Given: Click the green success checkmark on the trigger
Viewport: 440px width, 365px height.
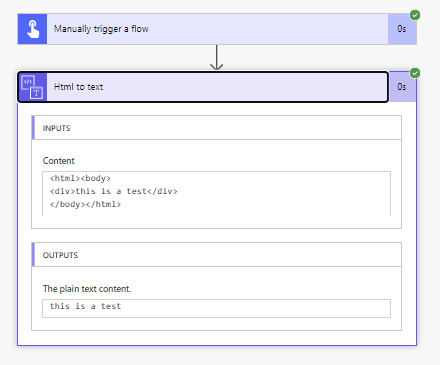Looking at the screenshot, I should (415, 15).
